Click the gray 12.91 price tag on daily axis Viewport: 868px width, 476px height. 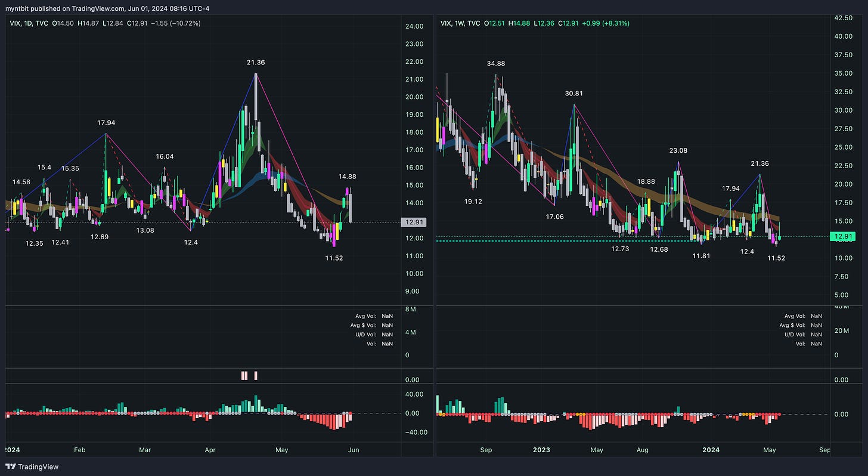pos(414,222)
